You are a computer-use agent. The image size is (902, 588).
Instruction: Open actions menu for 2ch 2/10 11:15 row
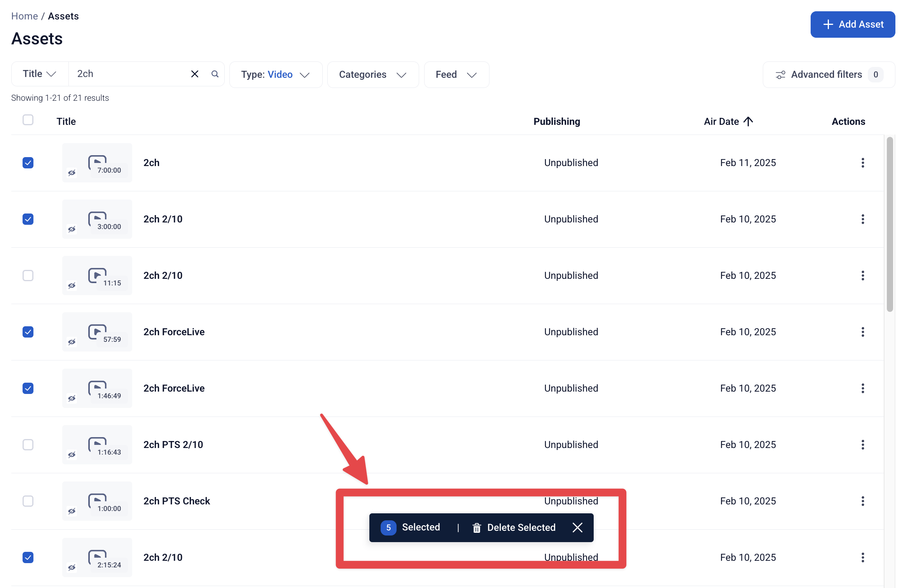[x=863, y=276]
